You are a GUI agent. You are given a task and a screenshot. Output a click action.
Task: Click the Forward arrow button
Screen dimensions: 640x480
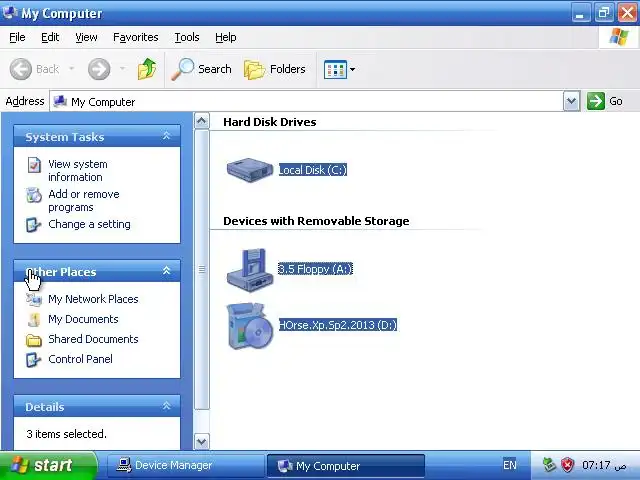99,69
